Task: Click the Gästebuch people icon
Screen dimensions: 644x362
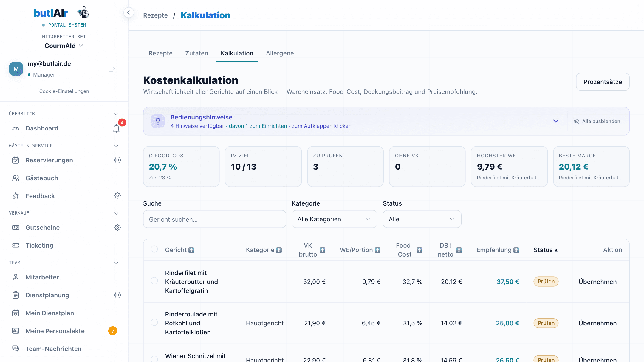Action: (x=16, y=178)
